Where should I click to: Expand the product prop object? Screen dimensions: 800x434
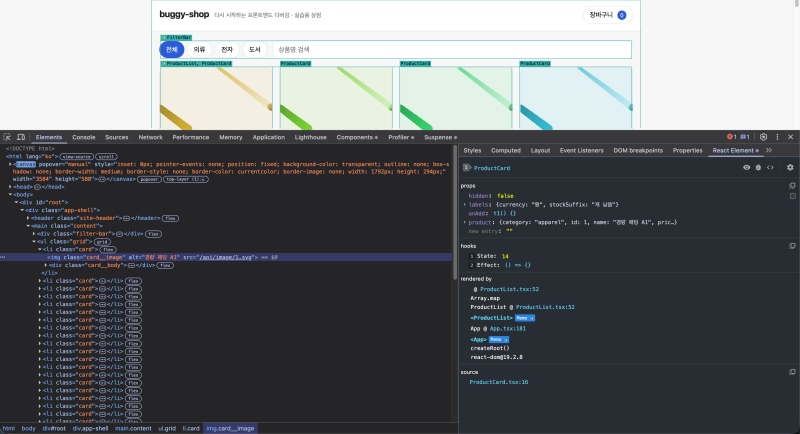[x=465, y=222]
